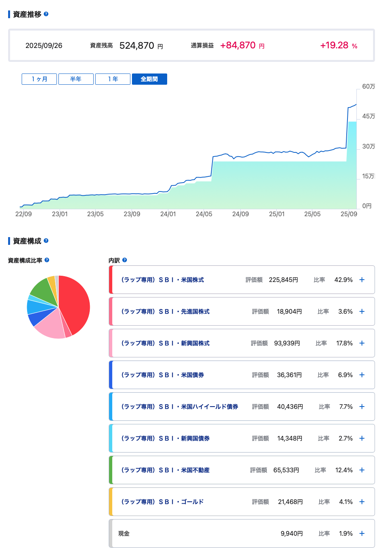Viewport: 392px width, 557px height.
Task: Click the help icon next to 内訳
Action: click(x=125, y=260)
